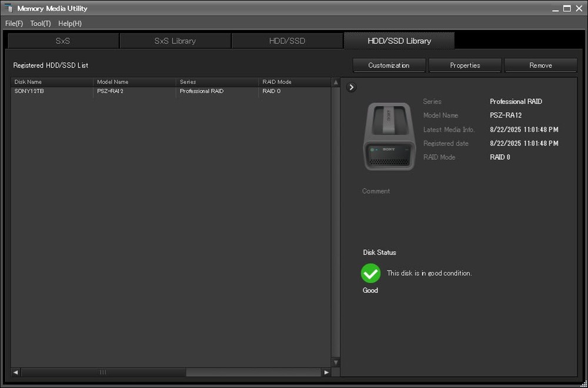This screenshot has width=588, height=388.
Task: Click the list's scroll down arrow
Action: point(336,363)
